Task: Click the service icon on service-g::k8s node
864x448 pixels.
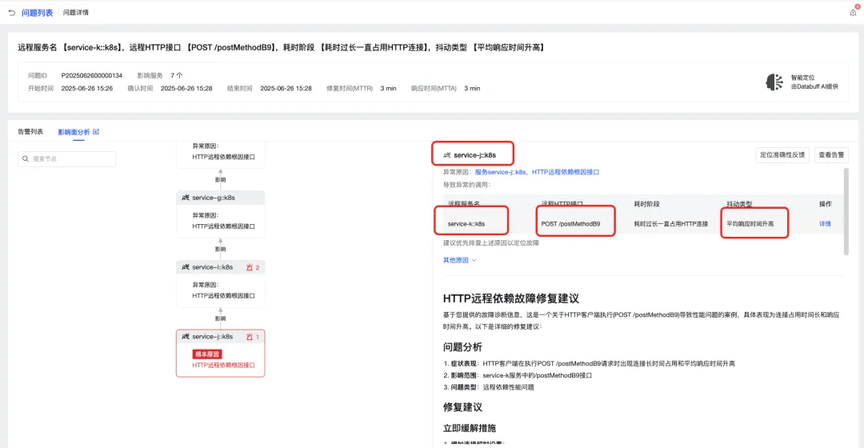Action: pyautogui.click(x=185, y=198)
